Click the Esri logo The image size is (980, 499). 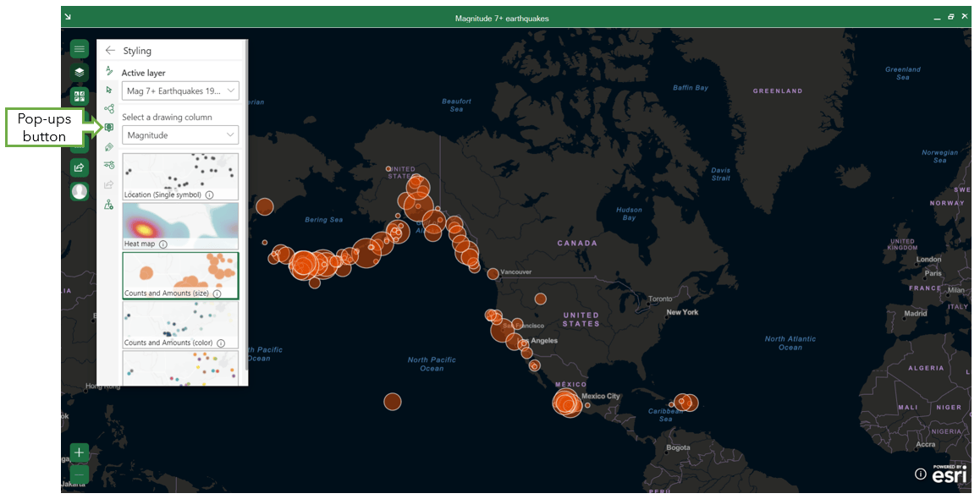(950, 474)
